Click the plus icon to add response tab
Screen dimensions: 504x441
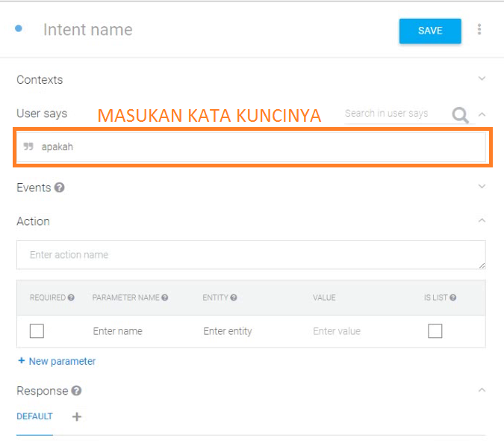pyautogui.click(x=77, y=417)
